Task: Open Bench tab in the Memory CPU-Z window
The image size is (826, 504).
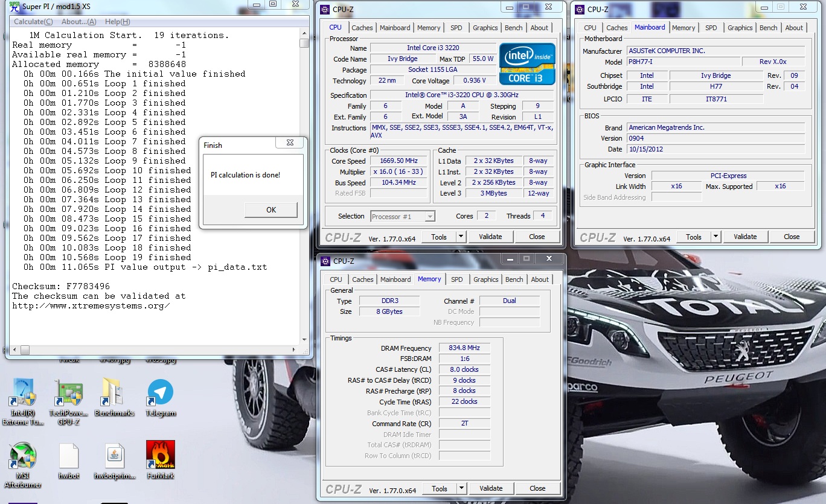Action: pos(514,279)
